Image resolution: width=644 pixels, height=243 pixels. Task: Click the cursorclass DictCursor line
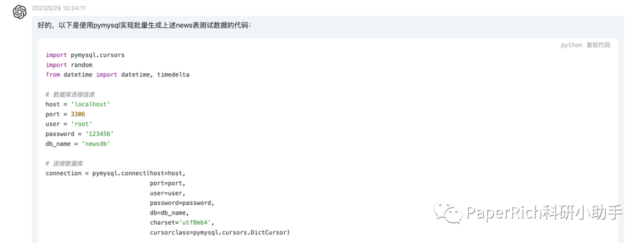tap(219, 232)
